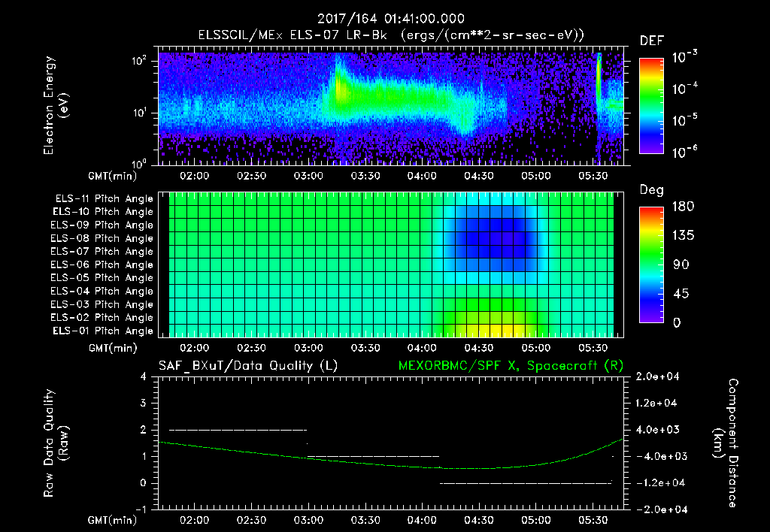Select the ELS-08 Pitch Angle row label
This screenshot has height=532, width=770.
click(102, 238)
